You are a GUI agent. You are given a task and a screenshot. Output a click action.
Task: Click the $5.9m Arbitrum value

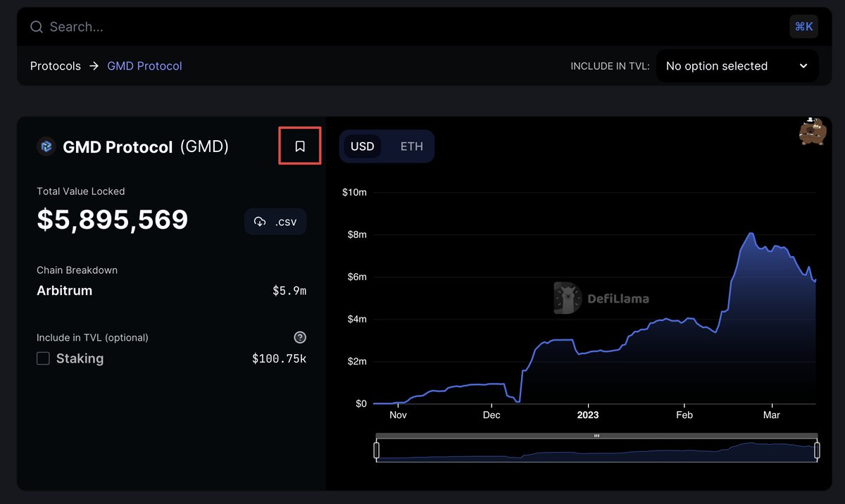[289, 291]
